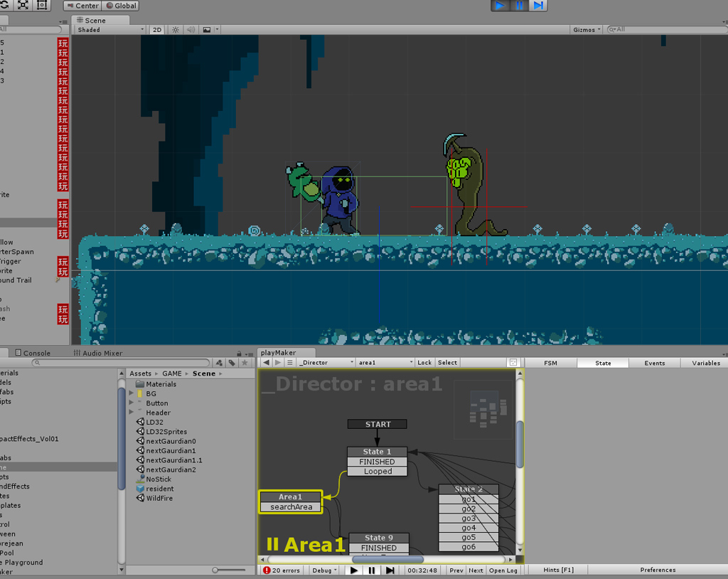This screenshot has width=728, height=579.
Task: Open the Gizmos dropdown
Action: pos(587,30)
